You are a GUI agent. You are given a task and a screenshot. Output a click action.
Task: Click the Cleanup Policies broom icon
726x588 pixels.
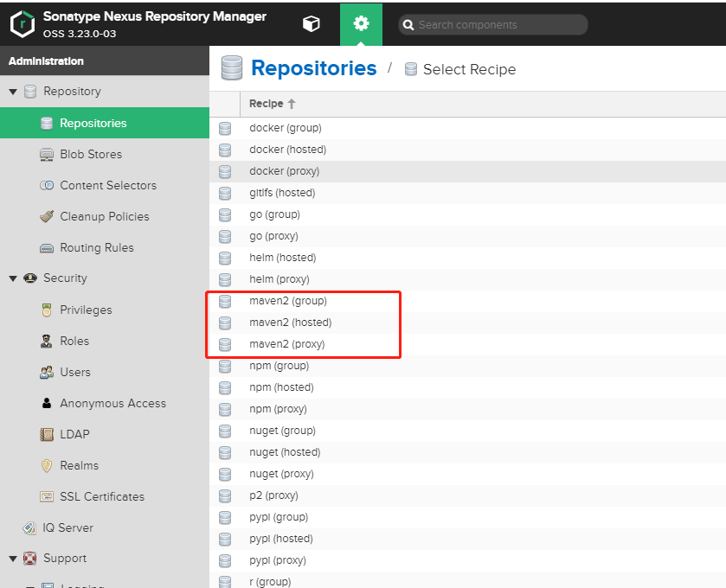pos(47,216)
